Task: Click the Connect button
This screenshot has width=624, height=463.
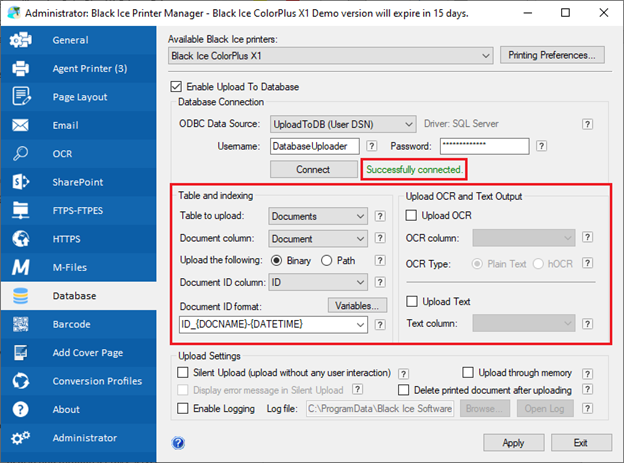Action: [313, 169]
